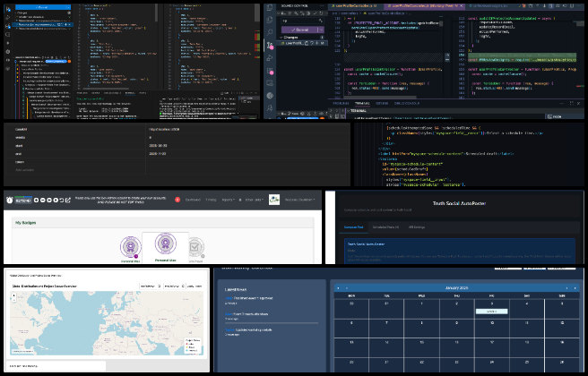Image resolution: width=588 pixels, height=376 pixels.
Task: Open the PROBLEMS panel tab
Action: (341, 103)
